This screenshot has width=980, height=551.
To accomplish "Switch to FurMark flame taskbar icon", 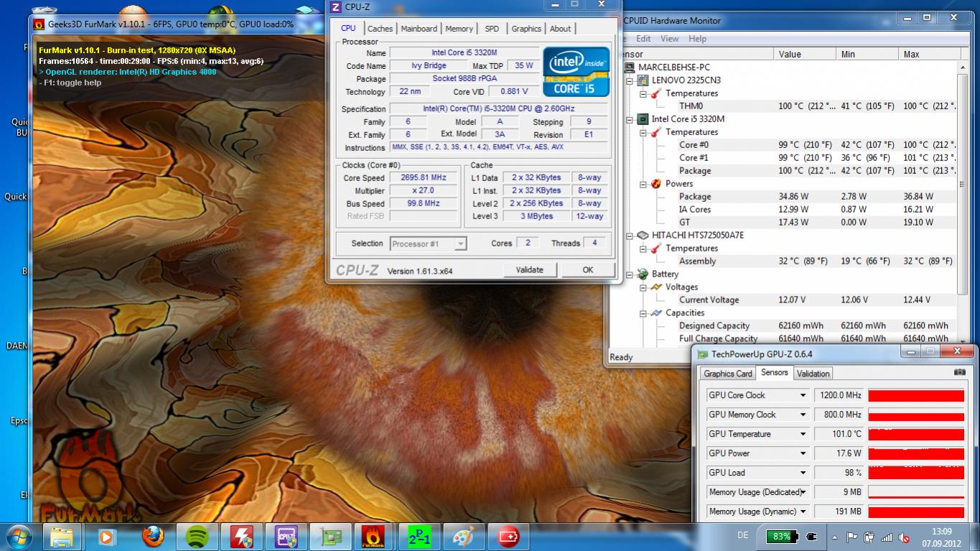I will pyautogui.click(x=375, y=537).
